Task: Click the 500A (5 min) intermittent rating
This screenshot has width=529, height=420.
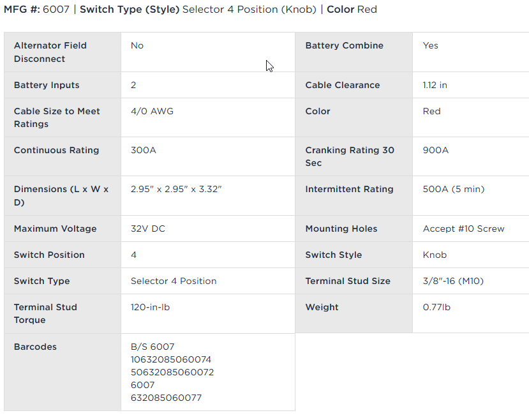Action: [453, 189]
